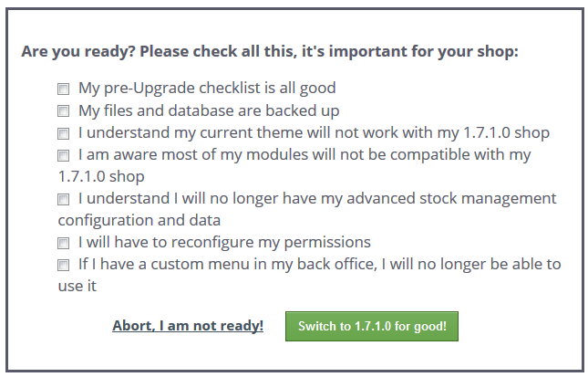Click the 'My files and database are backed up' label
Screen dimensions: 588x377
coord(209,110)
